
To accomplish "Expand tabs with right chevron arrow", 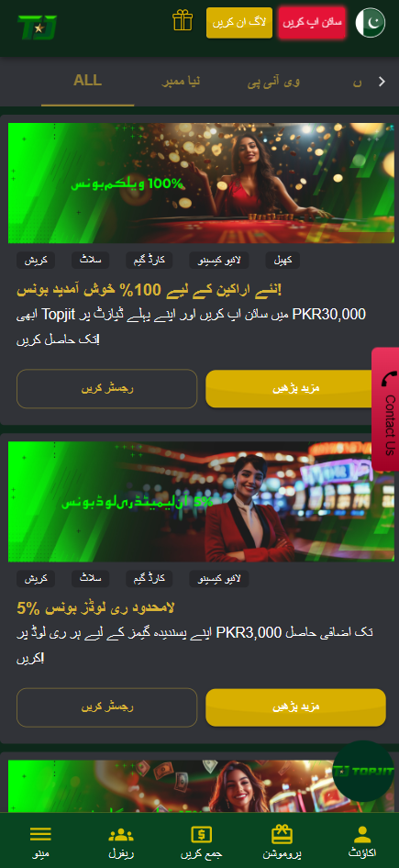I will click(x=382, y=82).
